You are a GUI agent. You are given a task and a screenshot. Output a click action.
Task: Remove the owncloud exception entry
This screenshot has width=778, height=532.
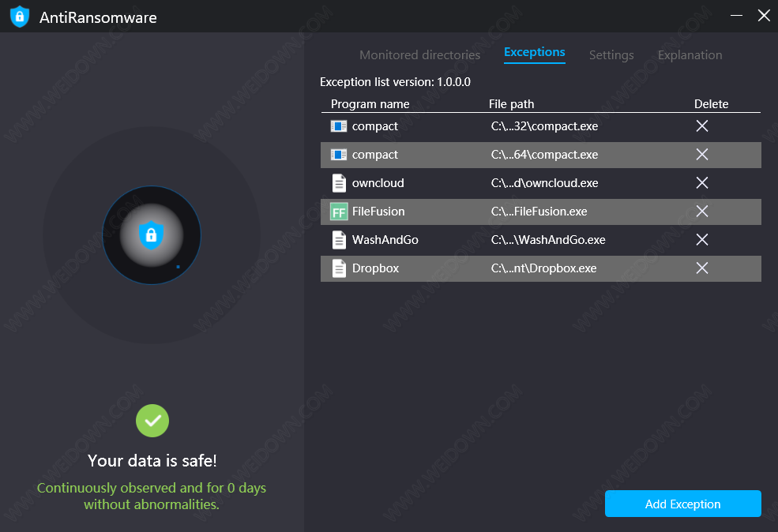click(x=701, y=182)
